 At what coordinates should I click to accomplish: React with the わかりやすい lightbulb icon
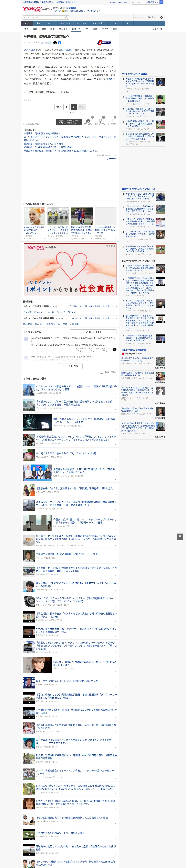100,121
